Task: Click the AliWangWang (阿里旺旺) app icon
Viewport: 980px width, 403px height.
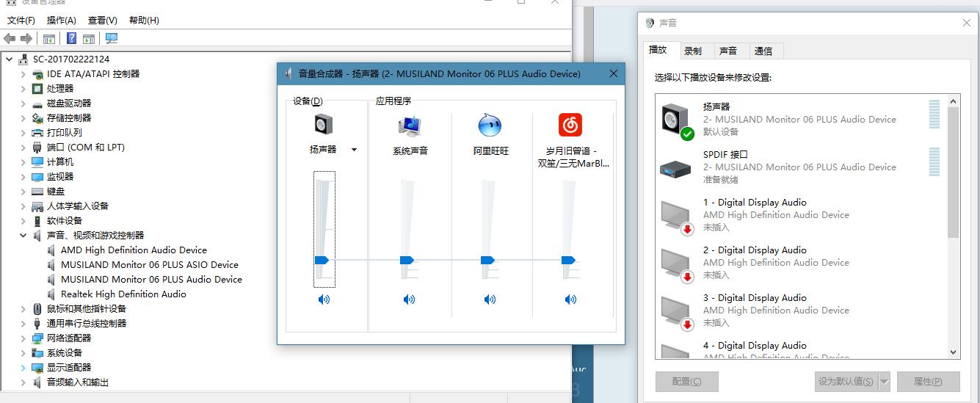Action: tap(490, 125)
